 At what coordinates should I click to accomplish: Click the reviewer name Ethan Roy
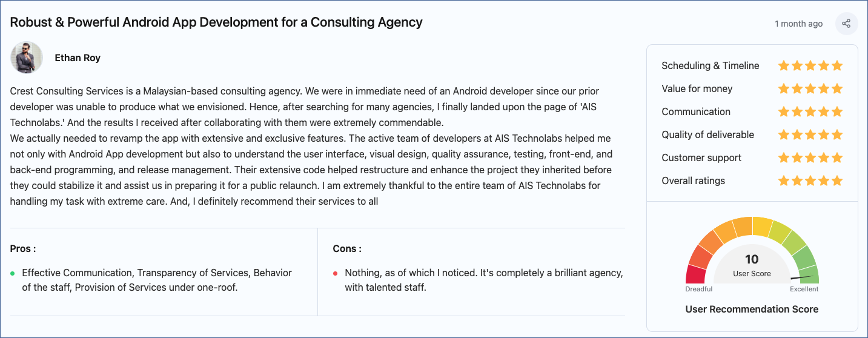(x=78, y=58)
